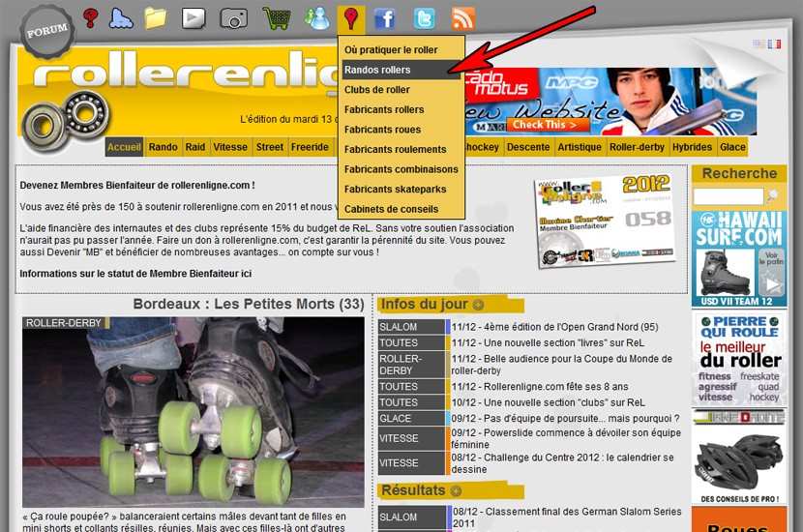Expand the Résultats plus button

[456, 491]
